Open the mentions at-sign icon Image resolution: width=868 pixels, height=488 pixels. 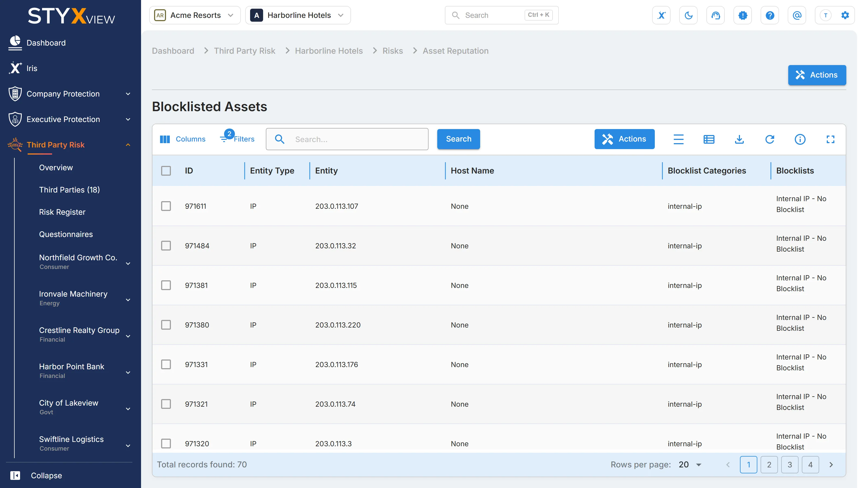coord(797,15)
